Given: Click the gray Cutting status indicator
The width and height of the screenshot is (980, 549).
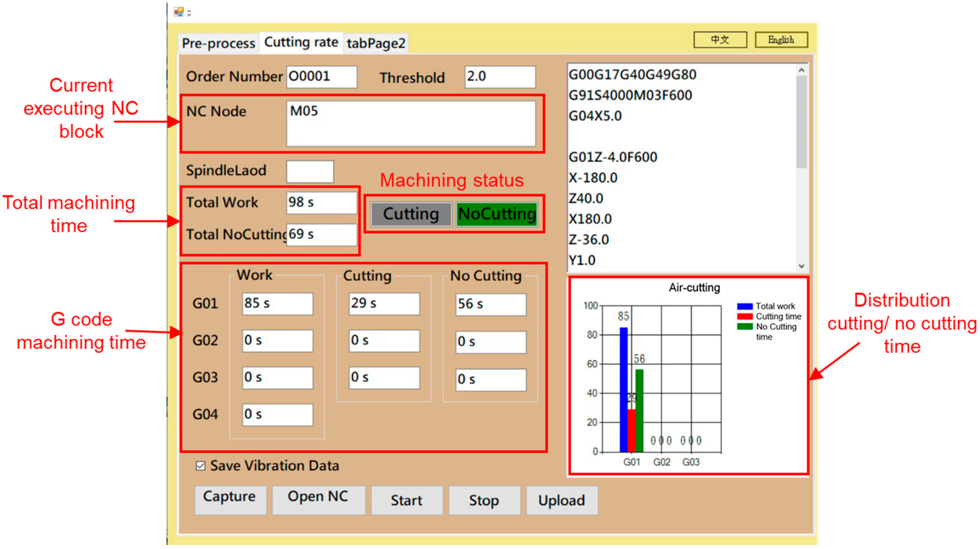Looking at the screenshot, I should click(411, 214).
